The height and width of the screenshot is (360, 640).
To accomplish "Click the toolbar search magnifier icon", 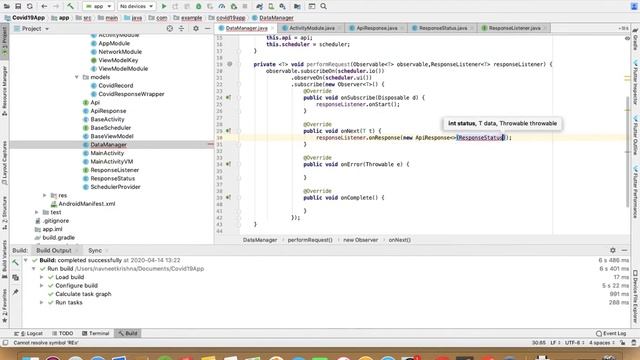I will [323, 6].
